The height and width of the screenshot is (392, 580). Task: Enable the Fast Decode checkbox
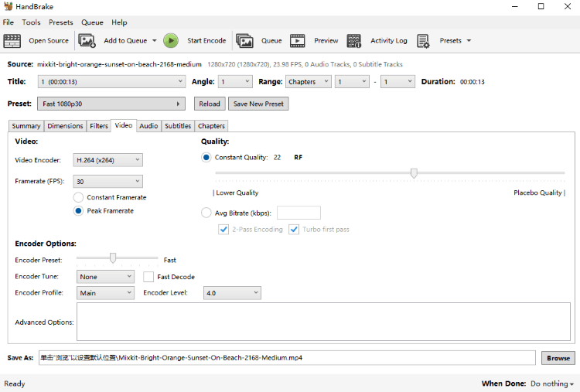click(x=148, y=277)
